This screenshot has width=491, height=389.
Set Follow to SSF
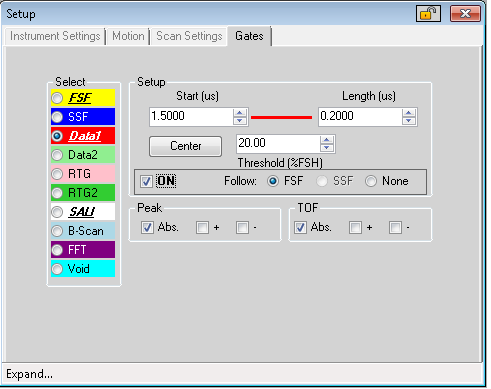(322, 181)
